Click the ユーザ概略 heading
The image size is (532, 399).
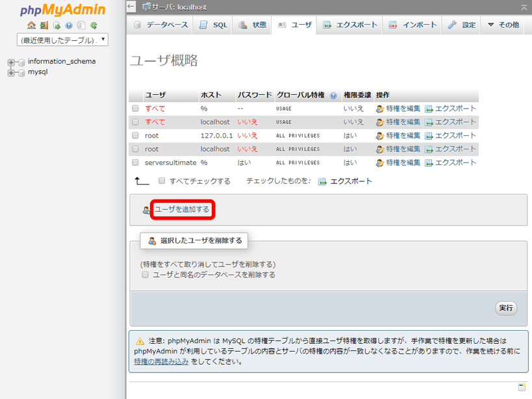point(164,60)
